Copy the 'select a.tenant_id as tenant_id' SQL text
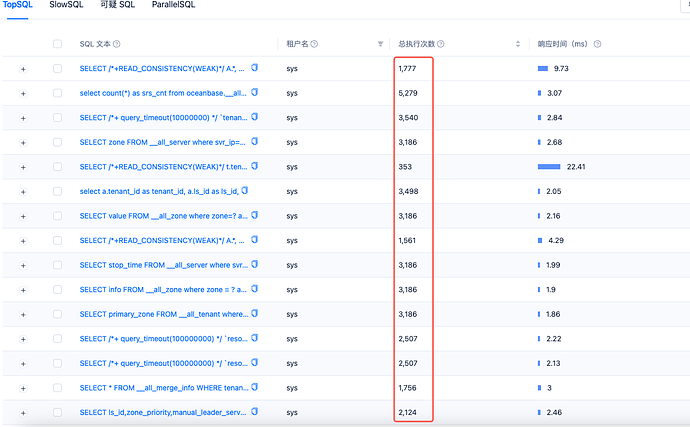 tap(244, 190)
